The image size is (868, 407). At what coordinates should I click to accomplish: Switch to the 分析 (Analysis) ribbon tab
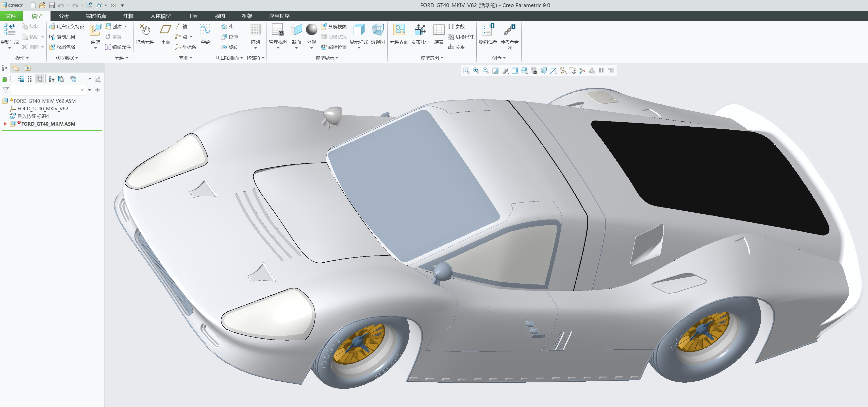click(x=64, y=16)
